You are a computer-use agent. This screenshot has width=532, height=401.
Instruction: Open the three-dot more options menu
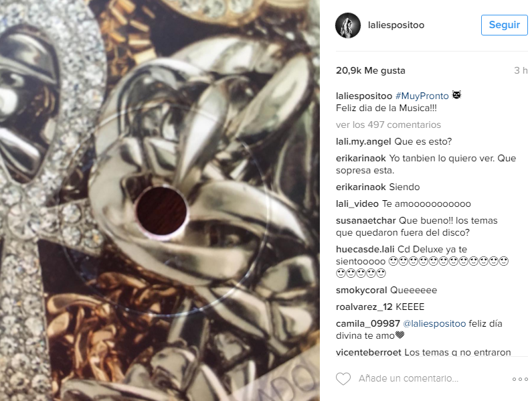tap(520, 379)
